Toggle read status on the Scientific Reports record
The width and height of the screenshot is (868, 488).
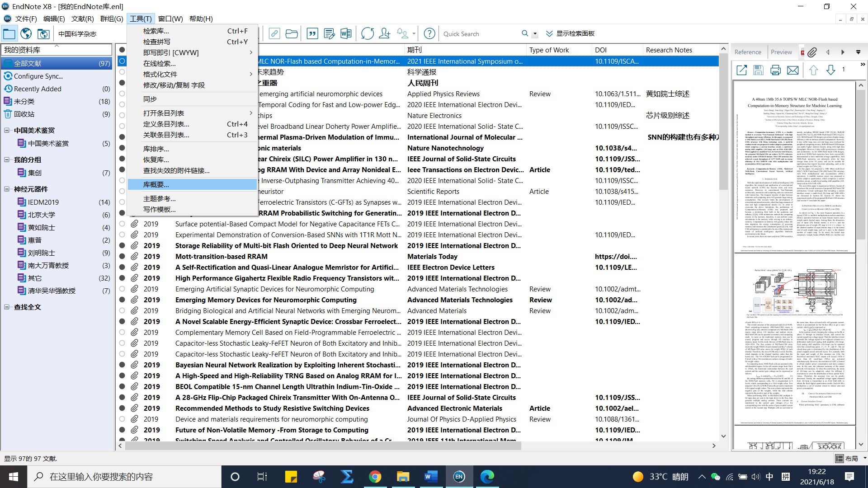point(122,191)
